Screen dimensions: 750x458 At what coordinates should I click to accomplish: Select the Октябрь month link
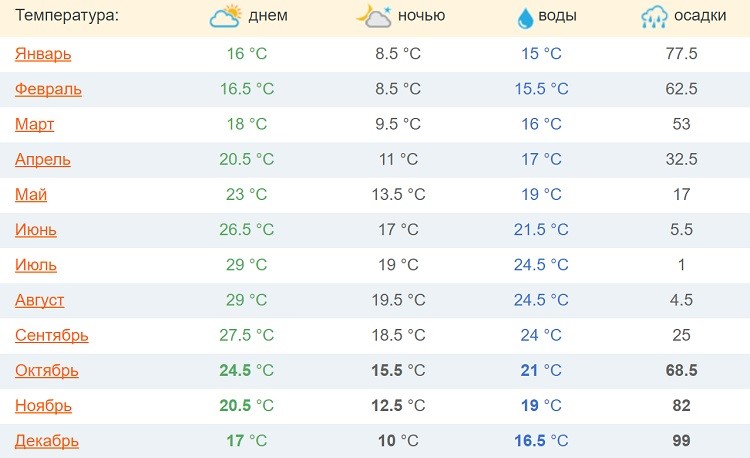(x=47, y=370)
